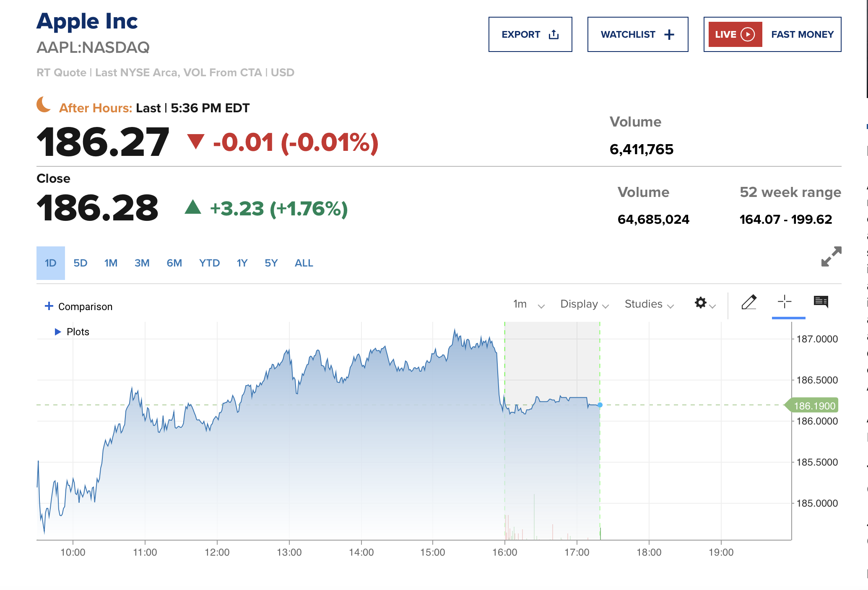Open chart settings gear menu
This screenshot has width=868, height=590.
pyautogui.click(x=701, y=303)
